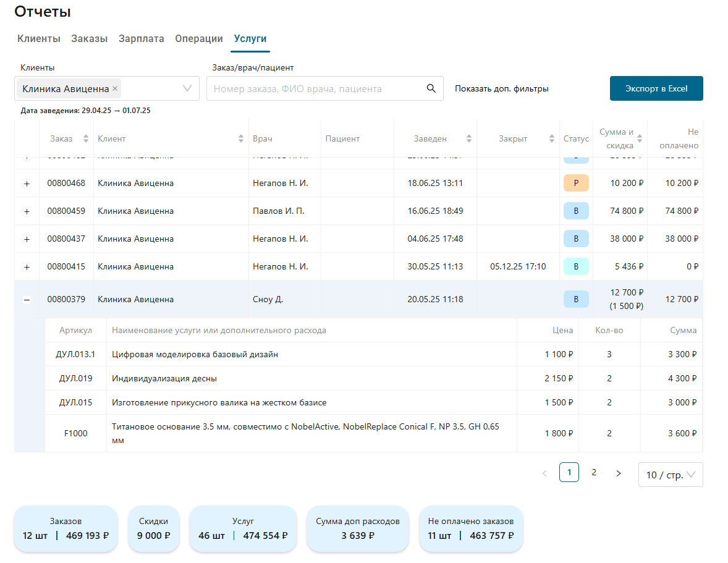
Task: Open the Операции tab
Action: pos(198,38)
